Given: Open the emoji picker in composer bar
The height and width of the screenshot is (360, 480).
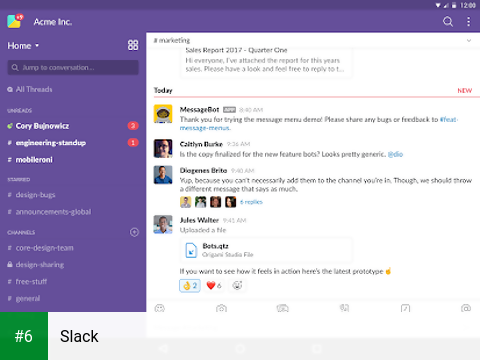Looking at the screenshot, I should 160,308.
